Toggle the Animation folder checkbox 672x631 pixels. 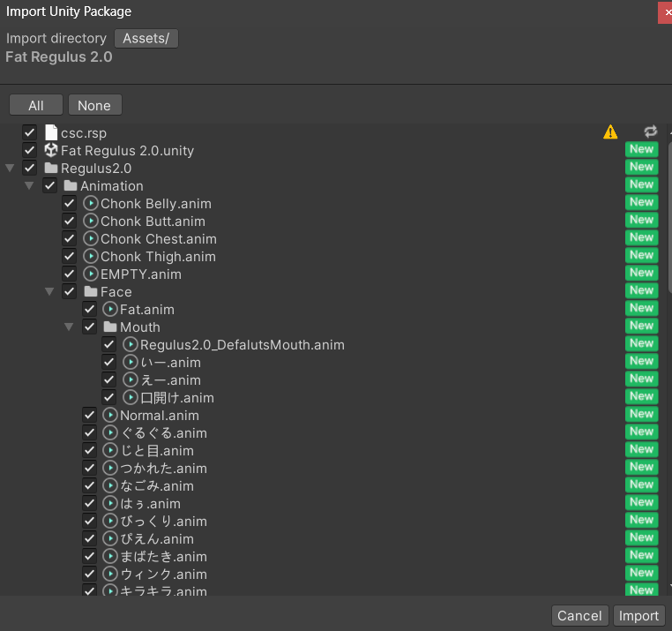point(49,185)
